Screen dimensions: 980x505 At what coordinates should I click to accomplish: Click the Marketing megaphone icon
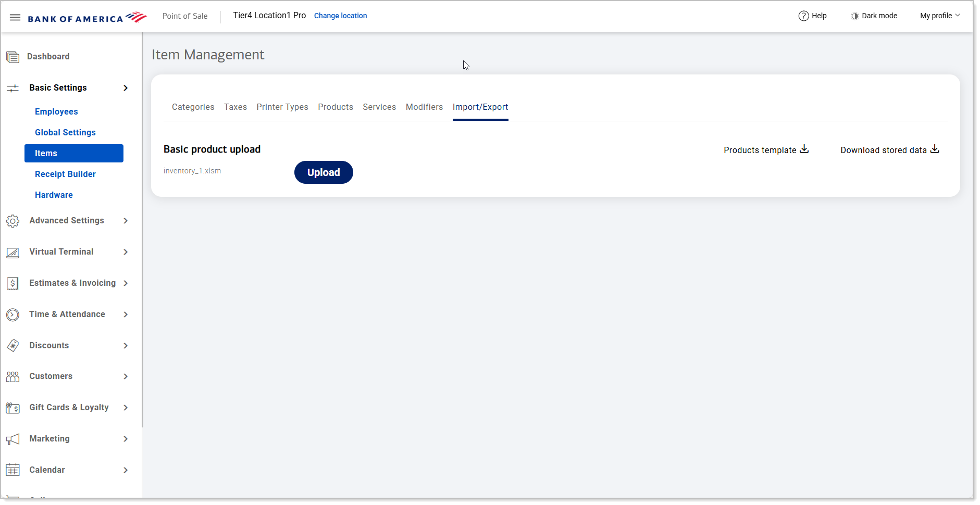(x=13, y=439)
